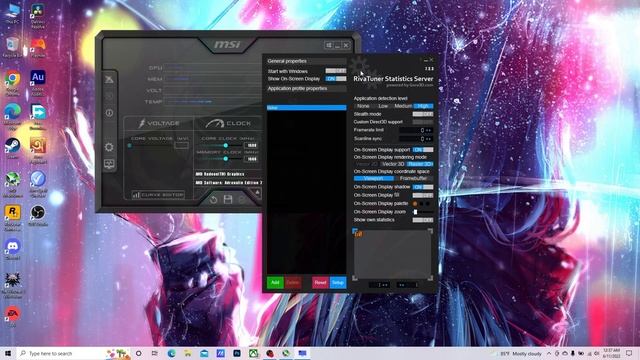Open Google Chrome desktop shortcut
The height and width of the screenshot is (360, 640).
click(x=13, y=83)
